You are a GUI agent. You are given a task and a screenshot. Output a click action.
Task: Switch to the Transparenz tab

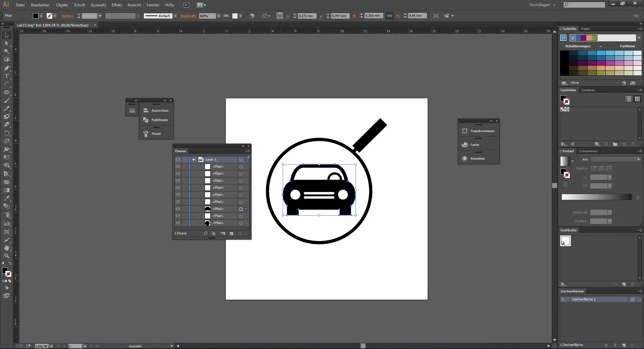click(588, 151)
